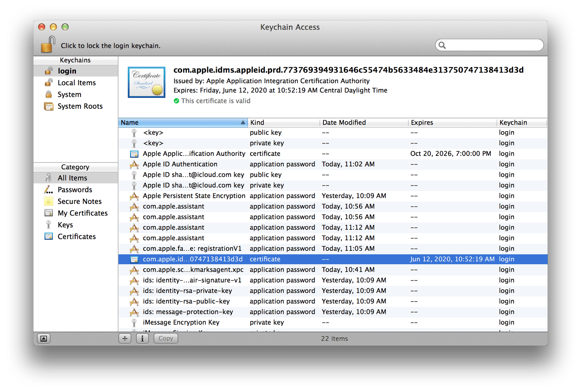Click inside the search field

[493, 45]
